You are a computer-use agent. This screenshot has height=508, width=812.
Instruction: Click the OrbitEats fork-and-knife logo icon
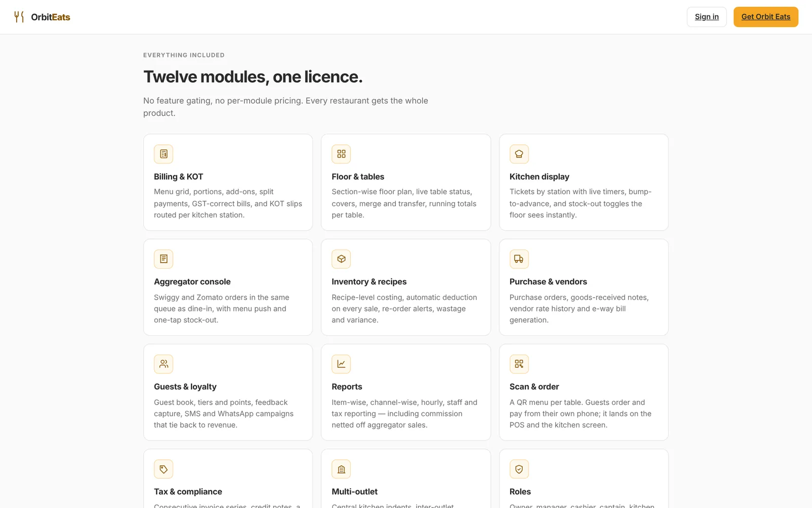pos(19,17)
